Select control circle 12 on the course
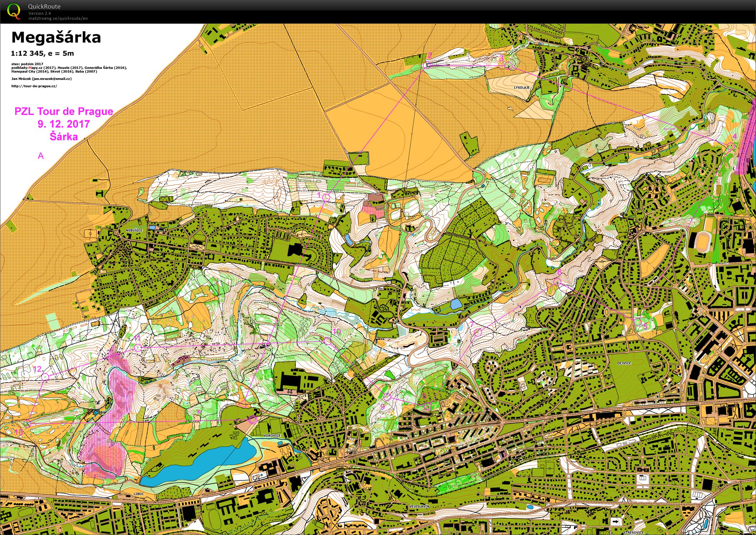This screenshot has width=756, height=535. 45,377
